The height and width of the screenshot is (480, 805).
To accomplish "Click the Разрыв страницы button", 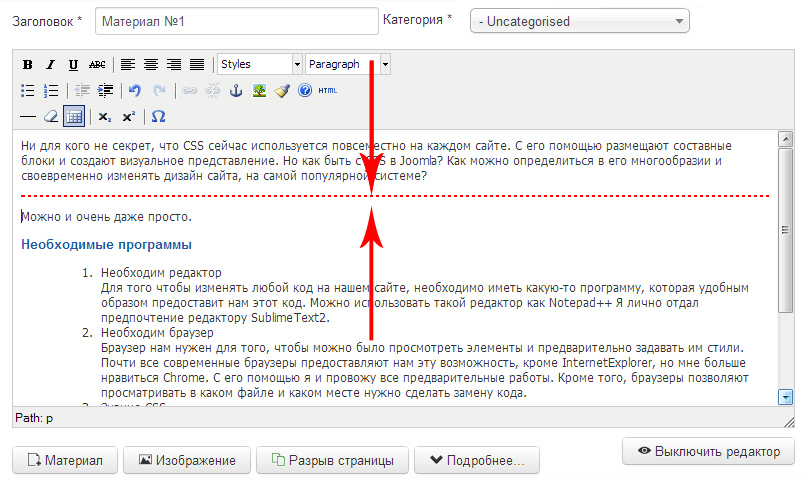I will coord(333,460).
